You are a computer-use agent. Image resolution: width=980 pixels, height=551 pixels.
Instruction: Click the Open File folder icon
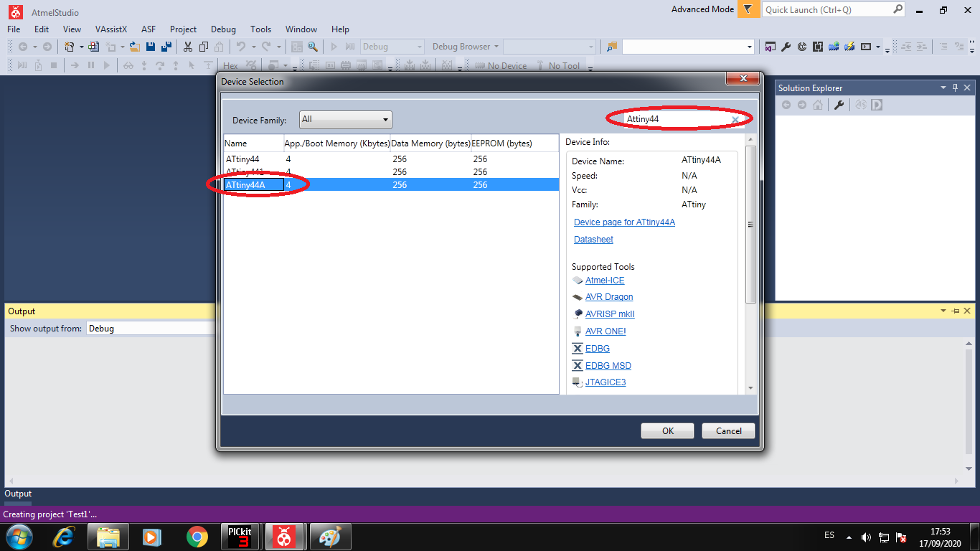134,47
